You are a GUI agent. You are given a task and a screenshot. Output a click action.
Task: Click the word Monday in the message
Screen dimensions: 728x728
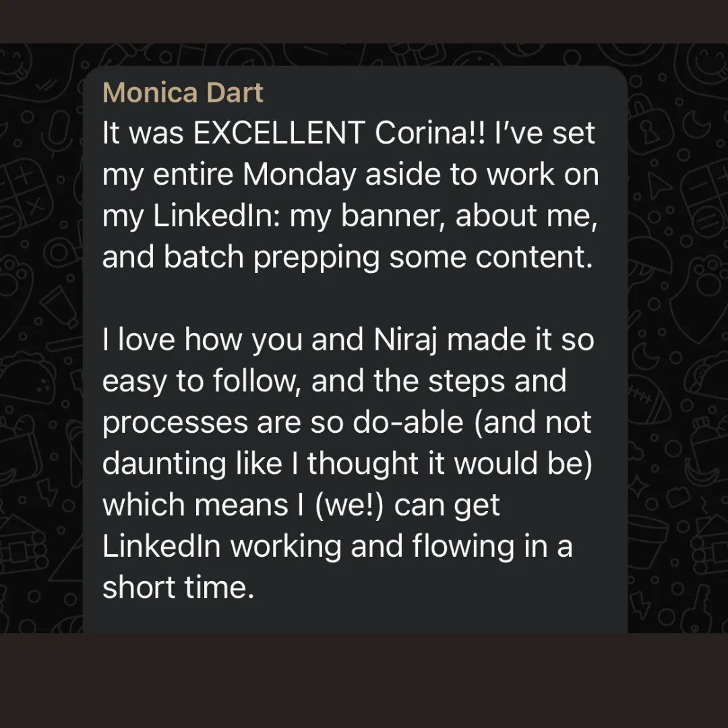[299, 175]
